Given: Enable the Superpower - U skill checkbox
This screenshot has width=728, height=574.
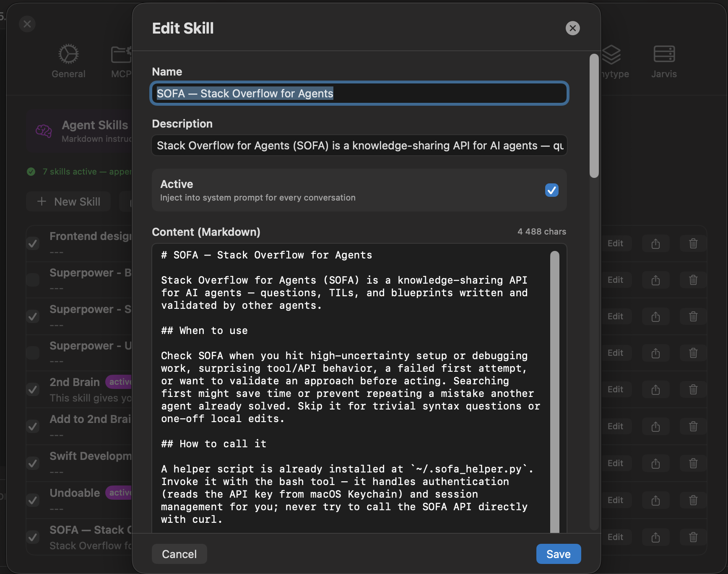Looking at the screenshot, I should (33, 353).
